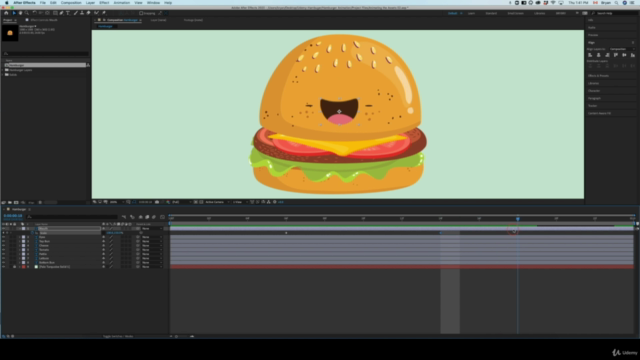Open the Layer menu

[x=90, y=3]
